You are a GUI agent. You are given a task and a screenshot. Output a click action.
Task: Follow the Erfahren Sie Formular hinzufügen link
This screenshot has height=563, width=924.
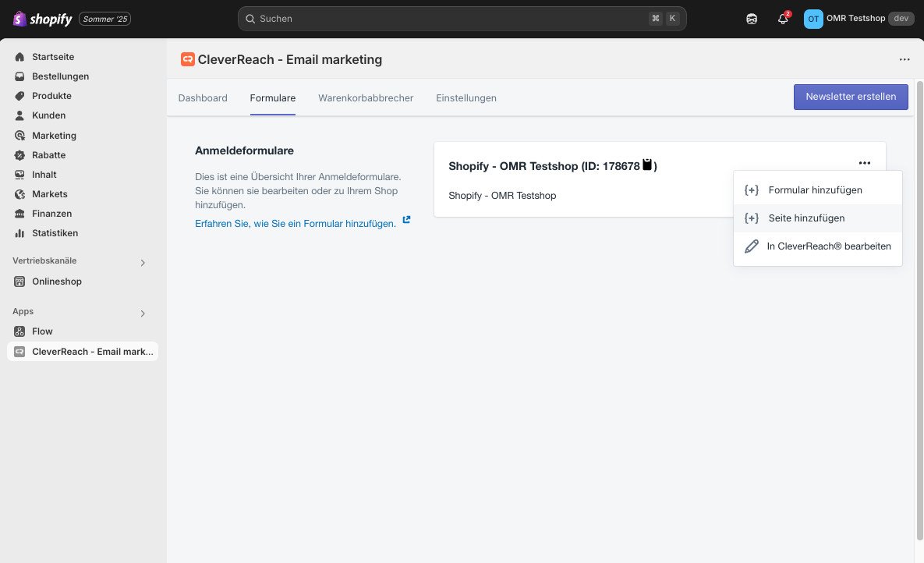296,224
